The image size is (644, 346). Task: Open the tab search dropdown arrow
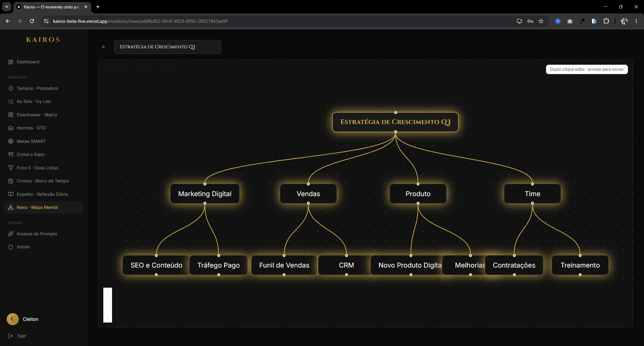pyautogui.click(x=7, y=7)
